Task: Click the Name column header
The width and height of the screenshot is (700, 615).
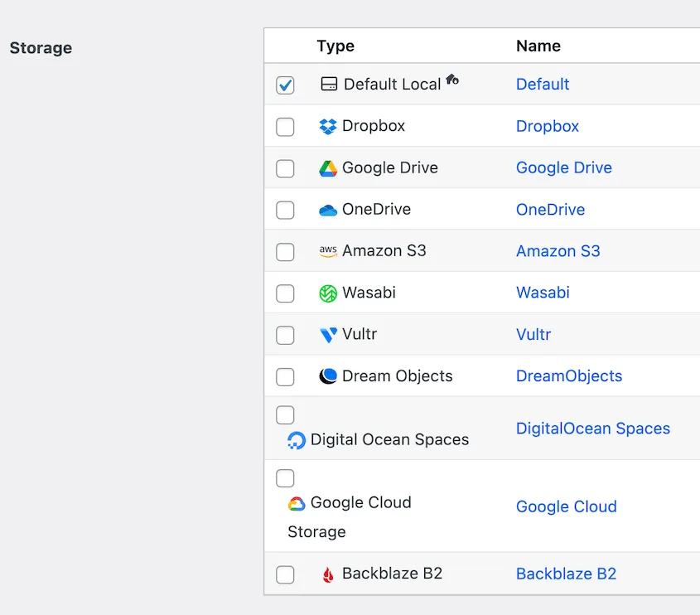Action: pyautogui.click(x=538, y=46)
